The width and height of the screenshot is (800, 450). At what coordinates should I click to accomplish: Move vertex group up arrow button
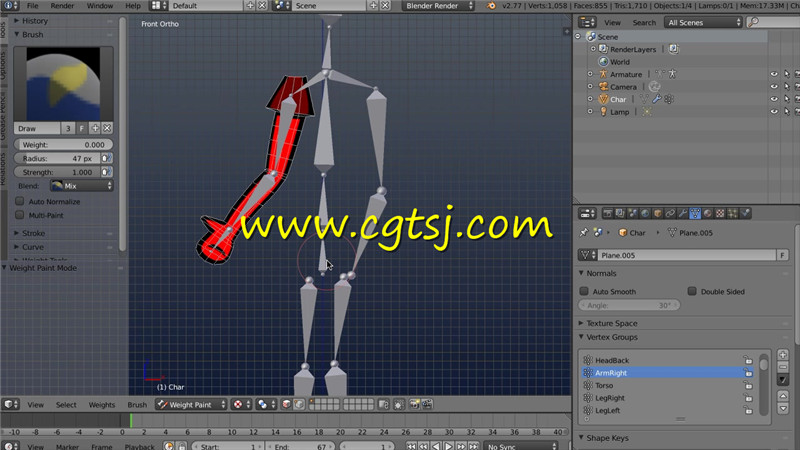tap(783, 396)
